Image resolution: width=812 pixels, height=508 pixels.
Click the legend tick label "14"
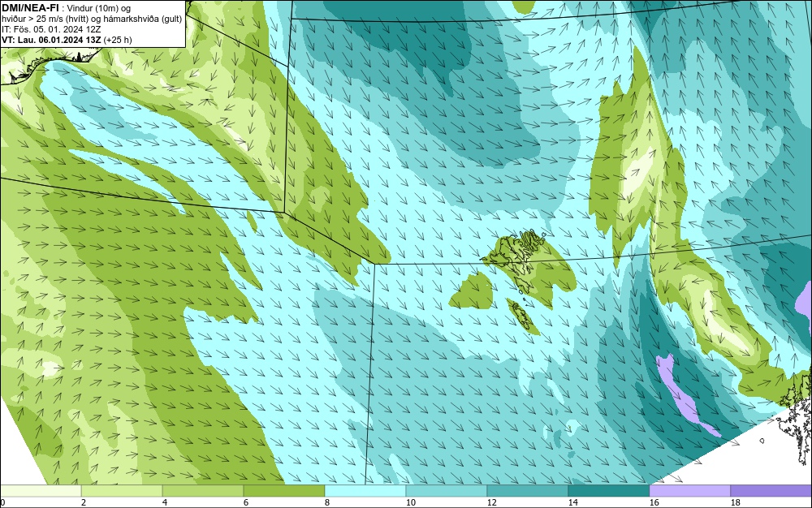[572, 502]
